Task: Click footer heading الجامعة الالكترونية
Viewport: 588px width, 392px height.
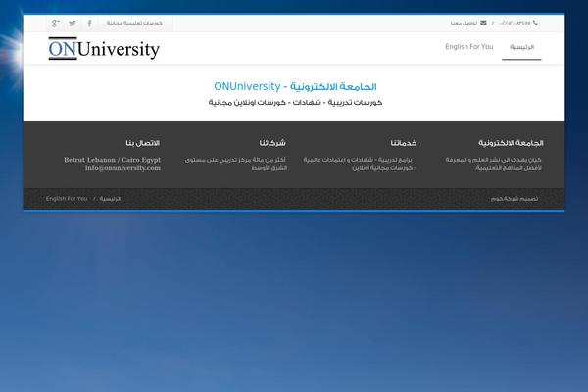Action: tap(511, 143)
